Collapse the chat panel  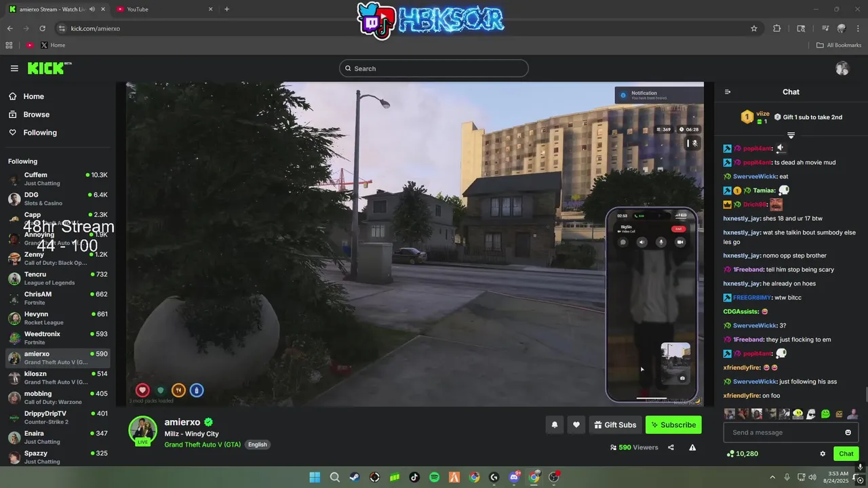(x=728, y=92)
